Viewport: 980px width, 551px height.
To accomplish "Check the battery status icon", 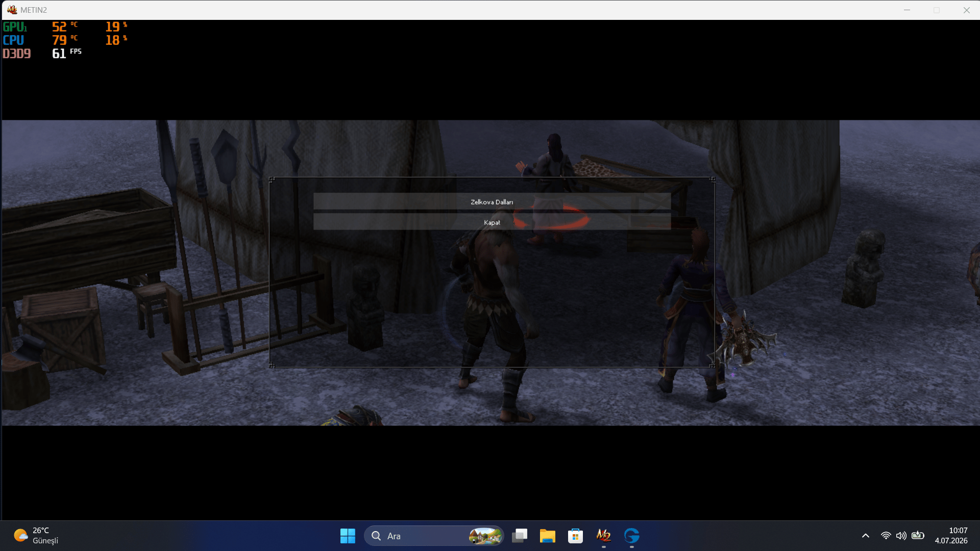I will coord(918,536).
